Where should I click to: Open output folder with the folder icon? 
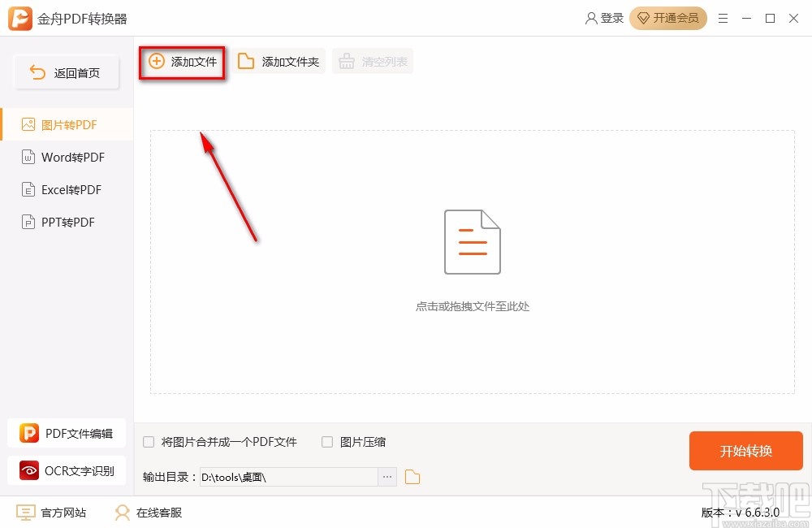[x=412, y=477]
